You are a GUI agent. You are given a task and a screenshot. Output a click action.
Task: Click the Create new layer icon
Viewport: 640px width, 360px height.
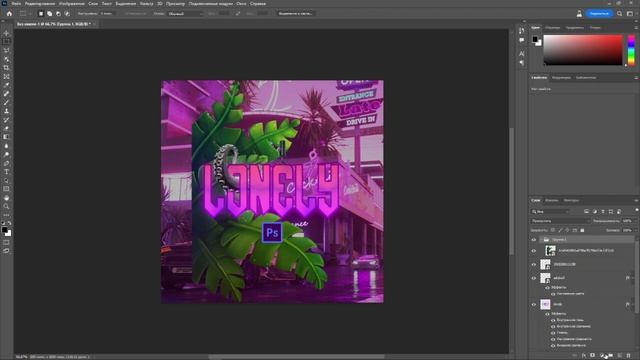click(x=620, y=356)
